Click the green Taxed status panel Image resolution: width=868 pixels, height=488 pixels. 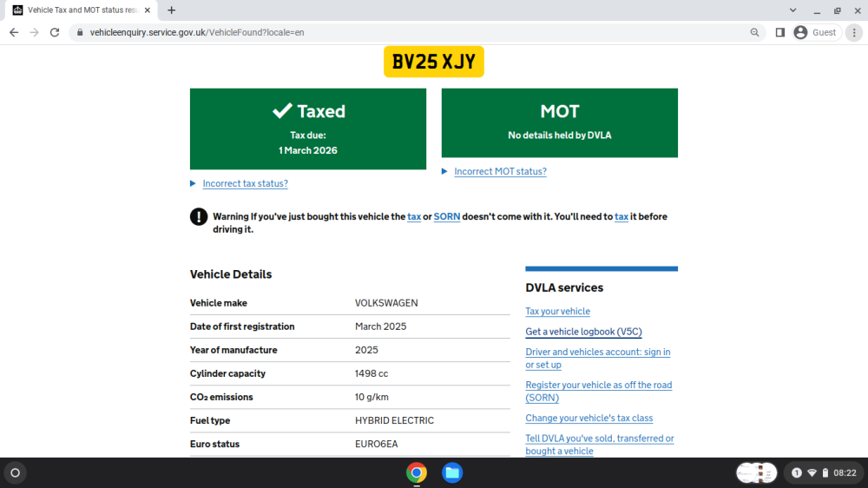[x=308, y=129]
